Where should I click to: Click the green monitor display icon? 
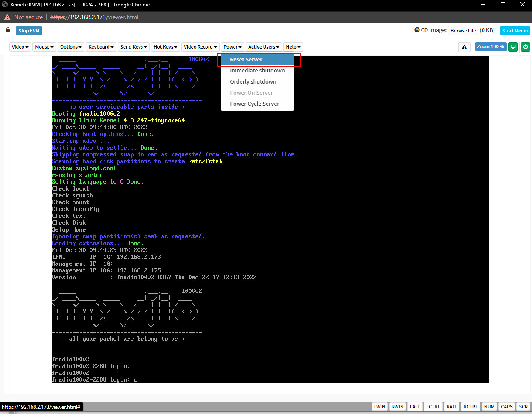(513, 47)
